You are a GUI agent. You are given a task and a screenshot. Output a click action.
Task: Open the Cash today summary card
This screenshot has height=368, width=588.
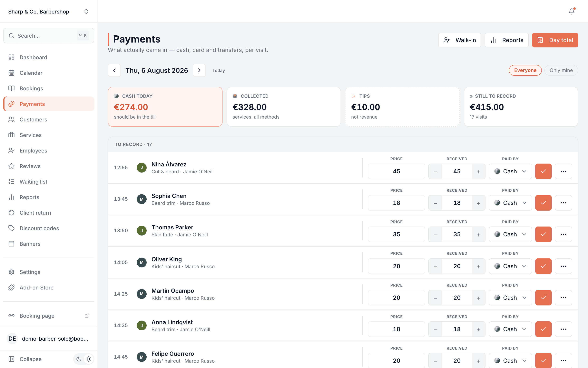[x=165, y=107]
